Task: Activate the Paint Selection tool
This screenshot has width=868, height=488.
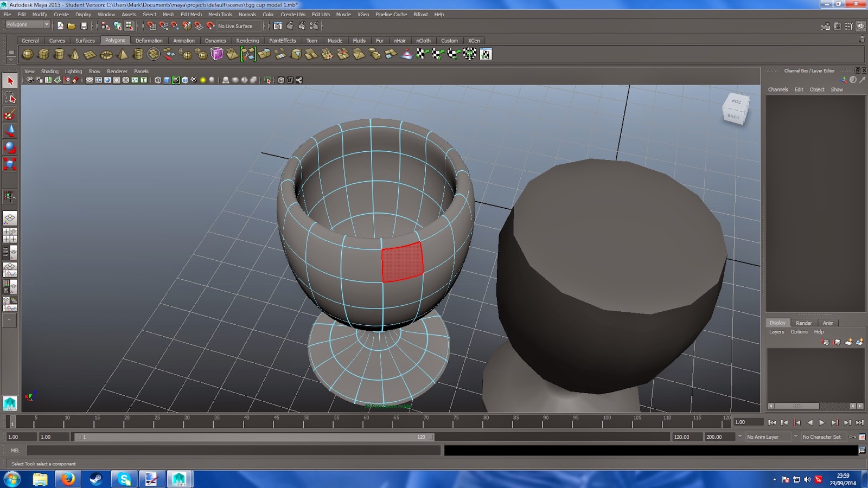Action: coord(10,114)
